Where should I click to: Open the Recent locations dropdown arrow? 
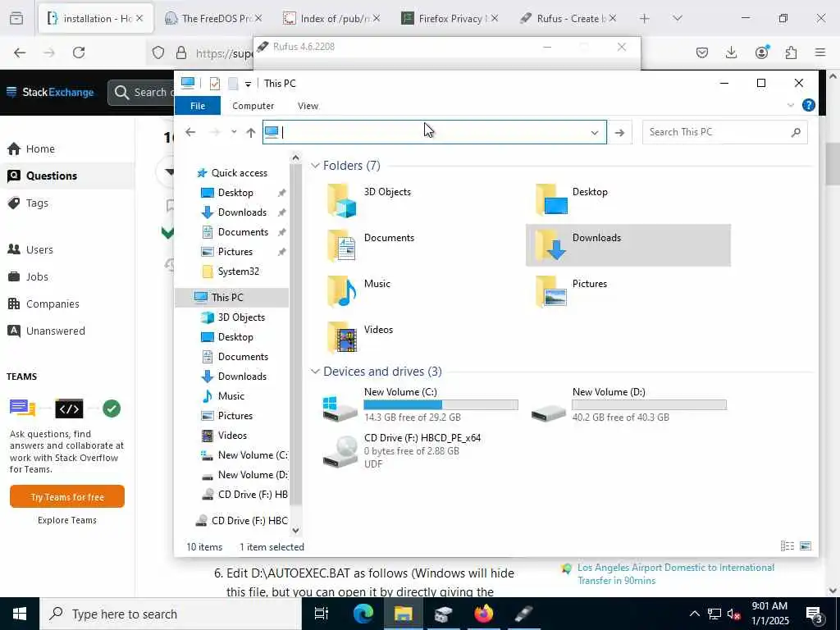point(234,132)
